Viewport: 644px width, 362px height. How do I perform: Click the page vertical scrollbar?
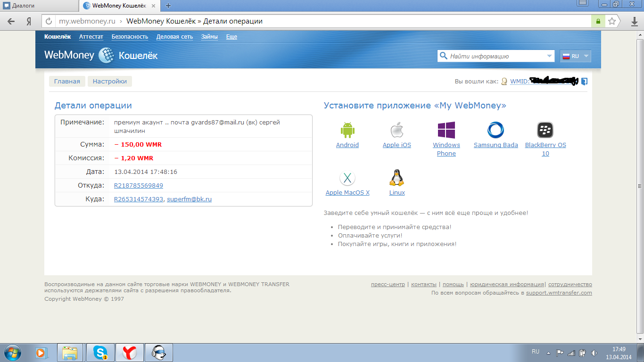click(640, 186)
